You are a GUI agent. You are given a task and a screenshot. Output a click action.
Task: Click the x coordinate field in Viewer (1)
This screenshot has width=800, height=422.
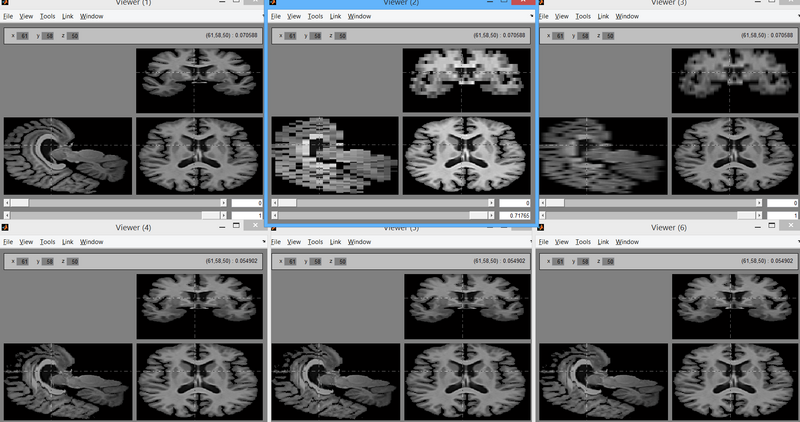point(25,36)
